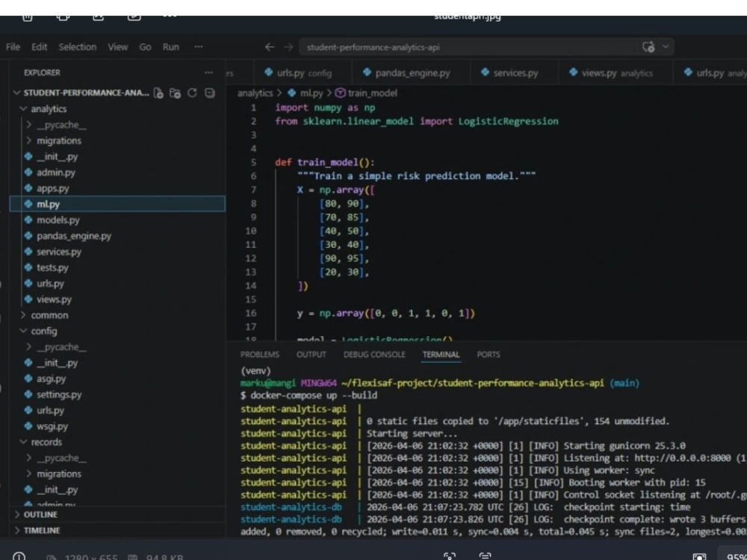Image resolution: width=747 pixels, height=560 pixels.
Task: Open Explorer views and more actions menu
Action: tap(208, 72)
